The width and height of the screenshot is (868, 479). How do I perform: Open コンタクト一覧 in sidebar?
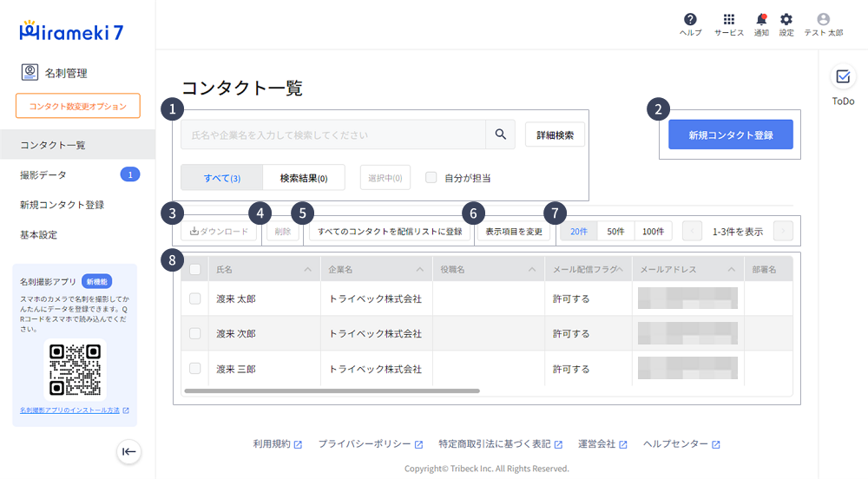[x=77, y=145]
